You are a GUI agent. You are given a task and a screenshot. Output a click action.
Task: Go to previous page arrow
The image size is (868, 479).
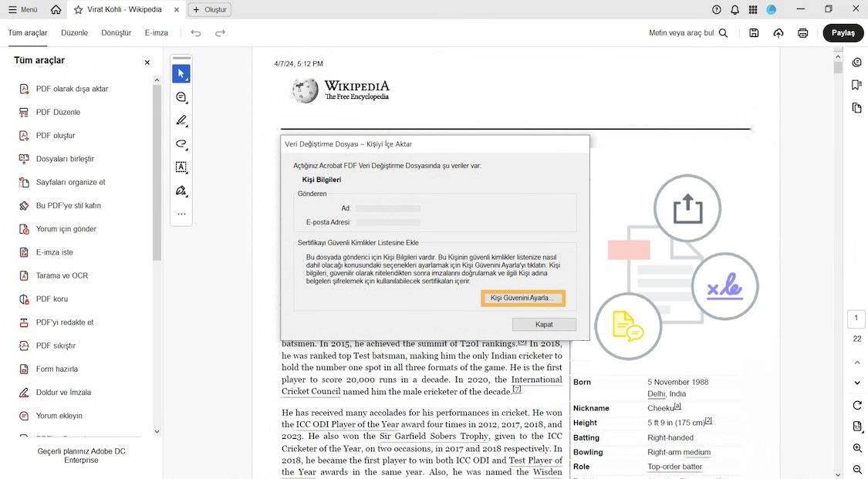857,363
